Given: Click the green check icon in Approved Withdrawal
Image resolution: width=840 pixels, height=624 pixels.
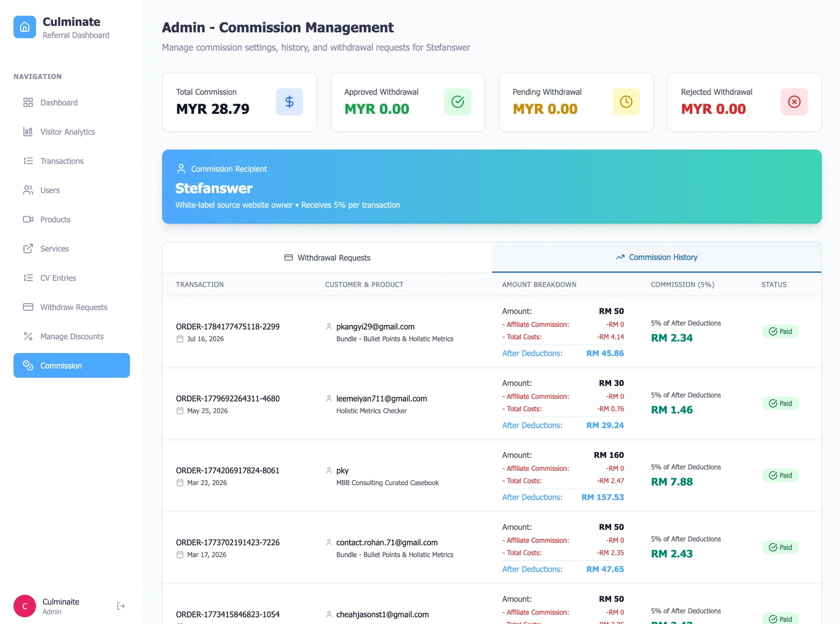Looking at the screenshot, I should tap(457, 101).
